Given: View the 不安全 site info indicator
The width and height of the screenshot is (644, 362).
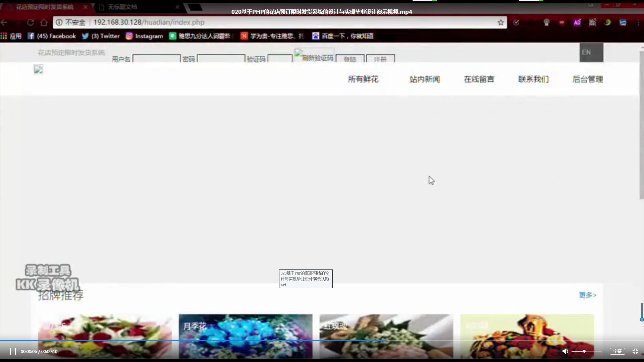Looking at the screenshot, I should (x=70, y=22).
